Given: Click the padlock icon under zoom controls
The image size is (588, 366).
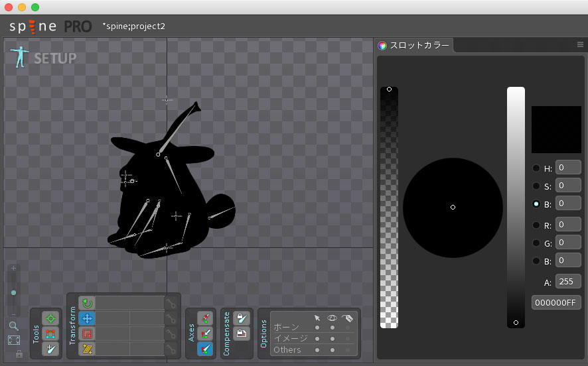Looking at the screenshot, I should [x=19, y=353].
